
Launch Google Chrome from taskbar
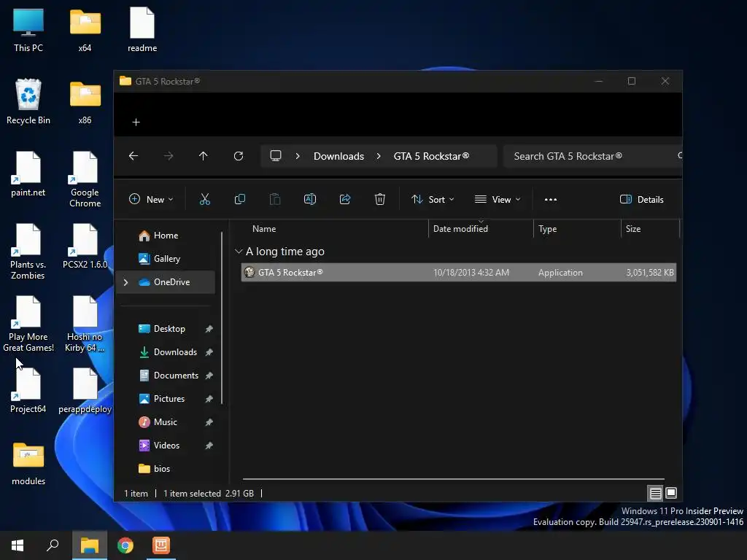(x=125, y=545)
